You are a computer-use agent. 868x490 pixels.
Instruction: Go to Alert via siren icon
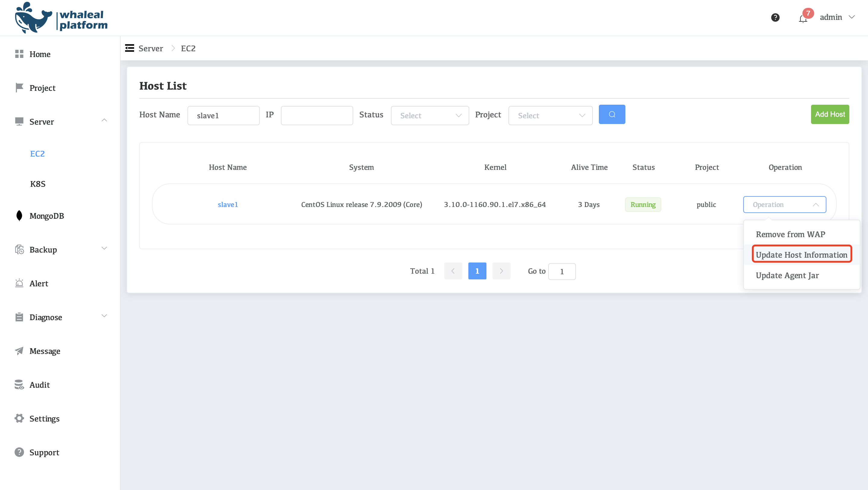(x=19, y=283)
